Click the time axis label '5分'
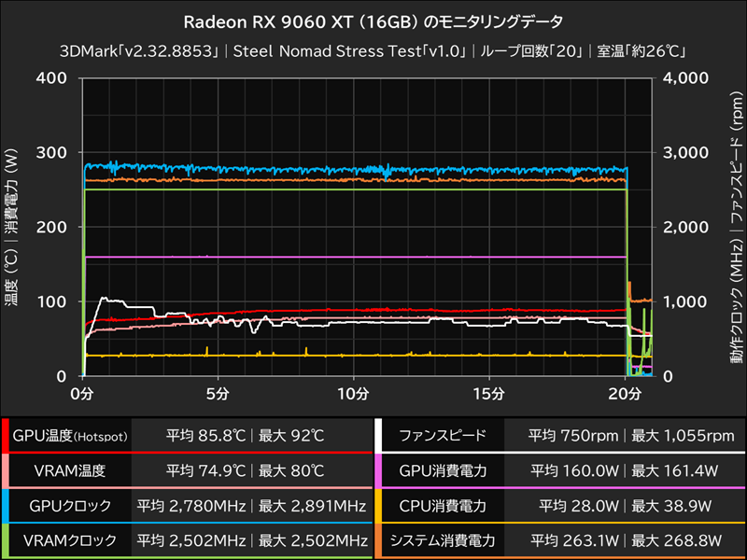 pos(218,394)
